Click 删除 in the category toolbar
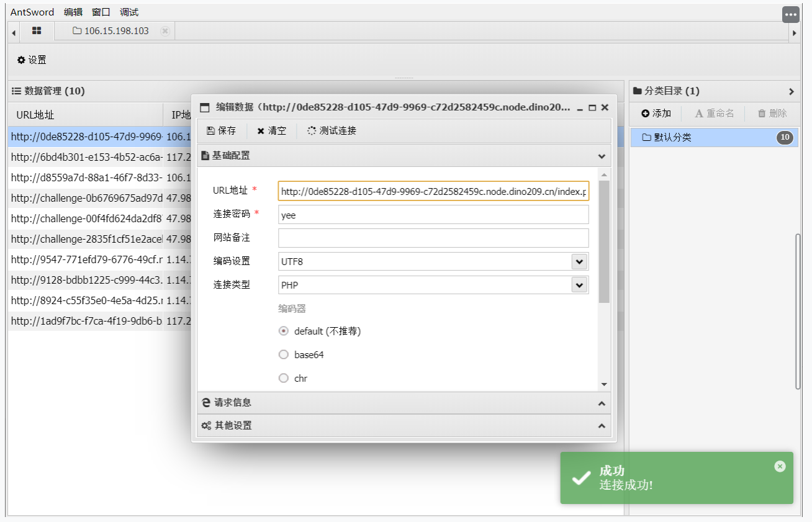This screenshot has width=812, height=522. pos(772,114)
